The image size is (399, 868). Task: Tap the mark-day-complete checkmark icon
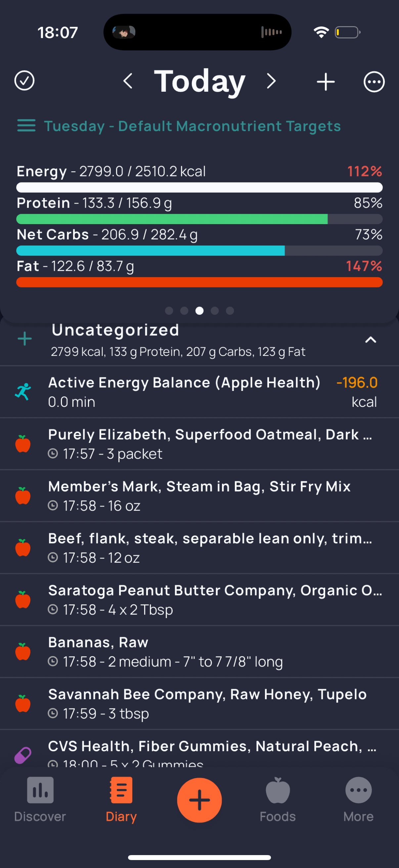pyautogui.click(x=24, y=81)
